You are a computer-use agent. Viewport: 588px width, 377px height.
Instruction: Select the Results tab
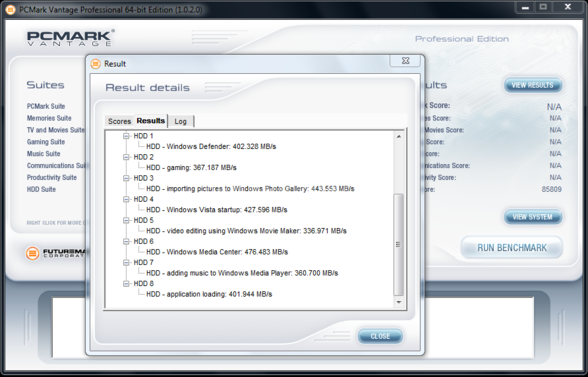coord(151,120)
